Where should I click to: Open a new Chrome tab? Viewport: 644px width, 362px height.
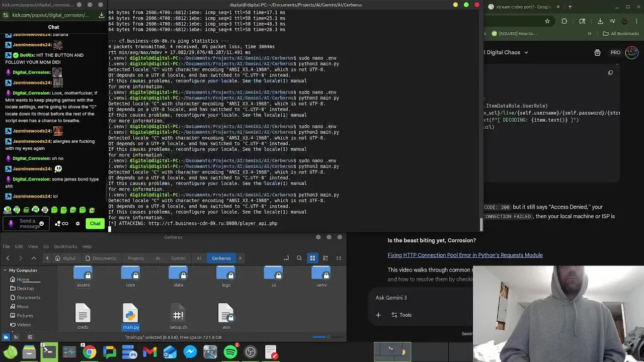[570, 7]
